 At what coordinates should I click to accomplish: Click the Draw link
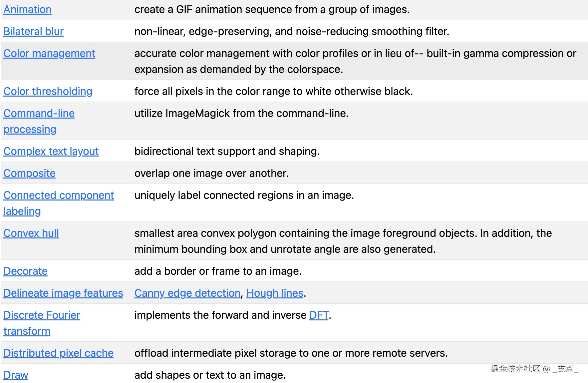click(16, 375)
